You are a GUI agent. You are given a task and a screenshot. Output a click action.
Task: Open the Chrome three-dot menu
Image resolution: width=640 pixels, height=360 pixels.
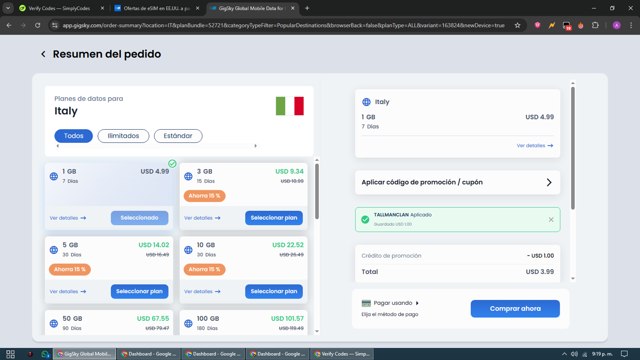(631, 25)
